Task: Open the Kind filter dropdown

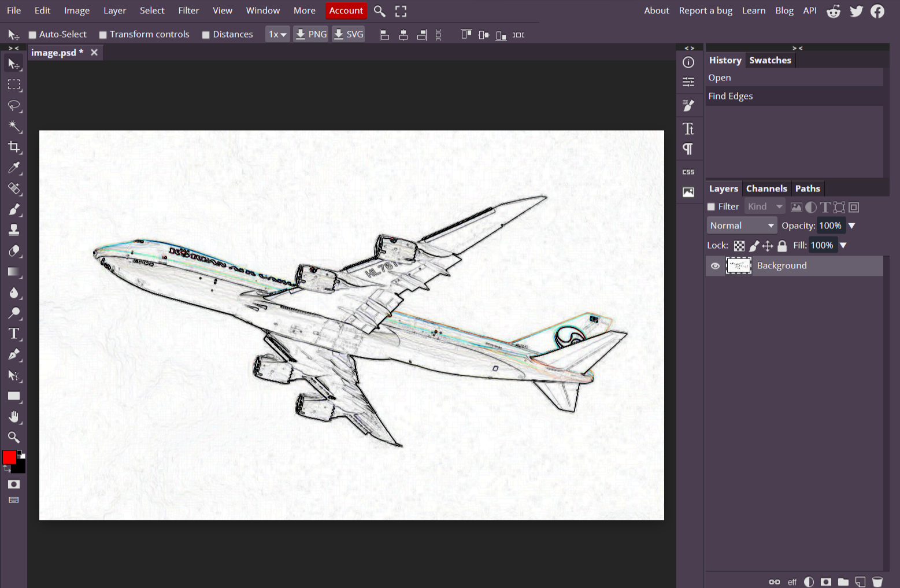Action: pyautogui.click(x=765, y=206)
